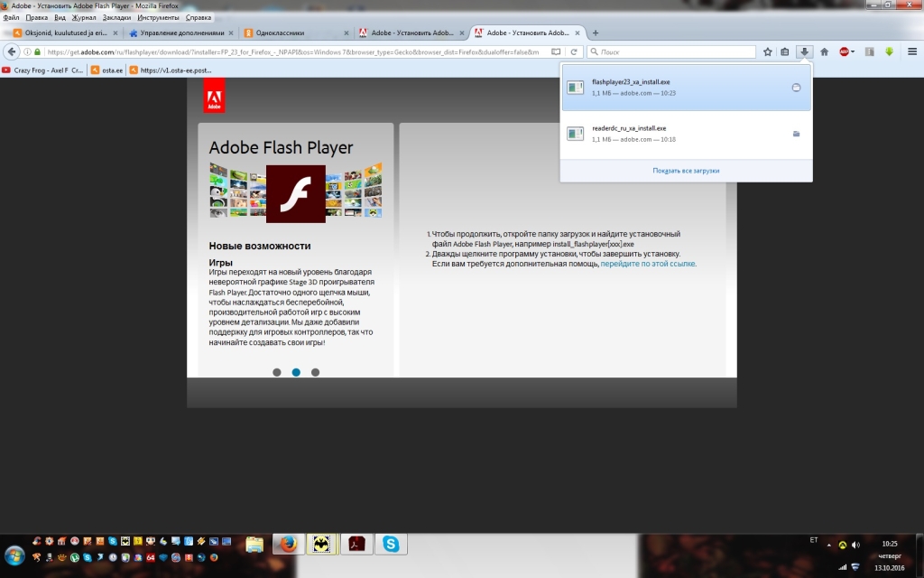924x578 pixels.
Task: Open the 'osta.ee' bookmark
Action: 106,70
